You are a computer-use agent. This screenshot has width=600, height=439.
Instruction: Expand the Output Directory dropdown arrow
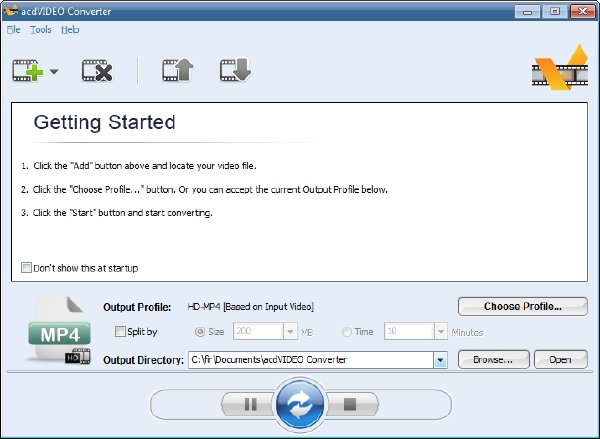pyautogui.click(x=440, y=360)
